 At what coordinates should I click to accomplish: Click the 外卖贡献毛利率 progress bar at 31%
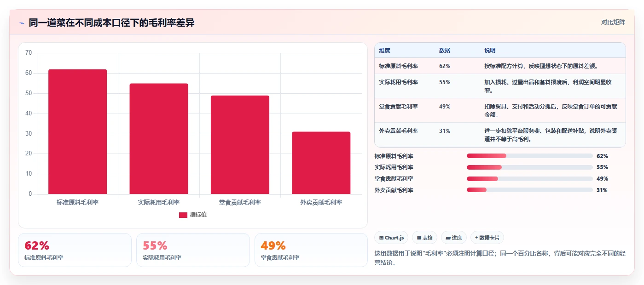point(530,190)
